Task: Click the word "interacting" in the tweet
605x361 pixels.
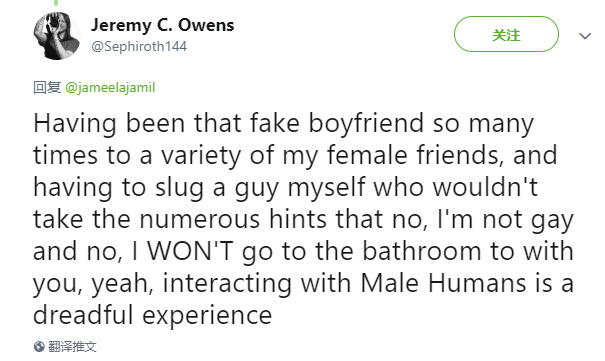Action: point(227,283)
